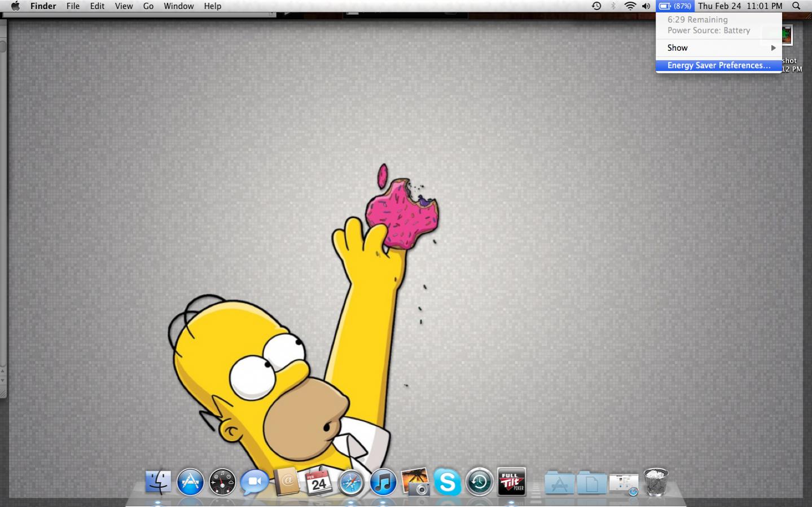The width and height of the screenshot is (812, 507).
Task: Open the Wi-Fi status menu
Action: point(630,6)
